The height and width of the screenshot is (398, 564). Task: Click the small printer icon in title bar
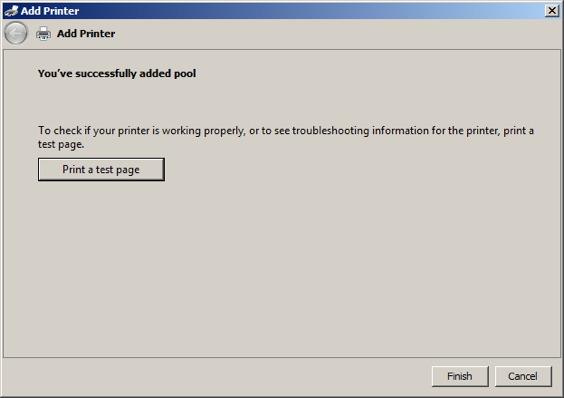[x=11, y=11]
